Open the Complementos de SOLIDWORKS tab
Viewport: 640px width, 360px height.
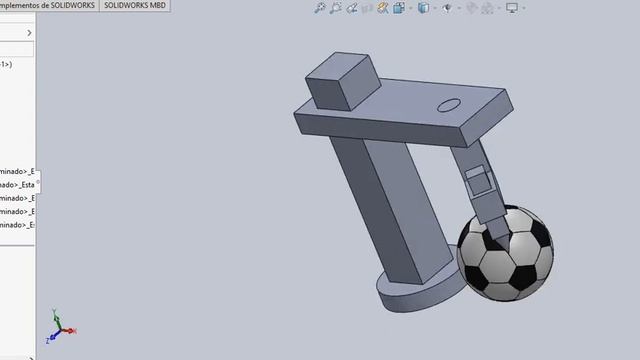(x=49, y=5)
